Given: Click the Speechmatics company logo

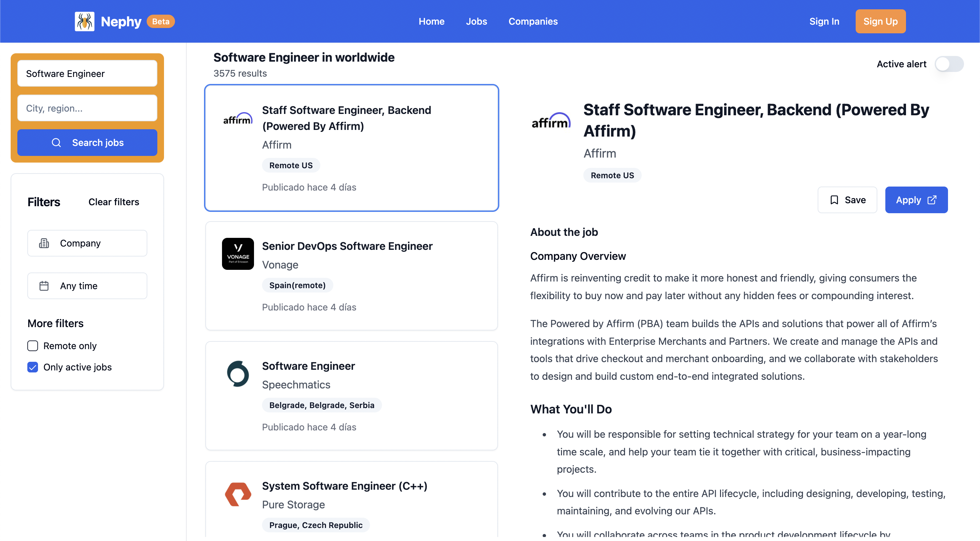Looking at the screenshot, I should (x=238, y=373).
